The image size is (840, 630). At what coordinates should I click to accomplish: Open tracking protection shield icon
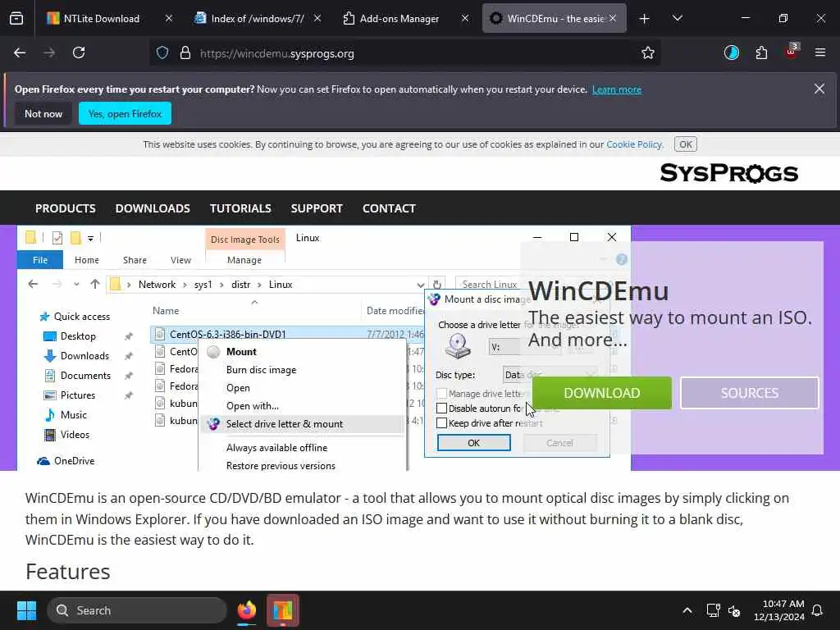point(162,53)
